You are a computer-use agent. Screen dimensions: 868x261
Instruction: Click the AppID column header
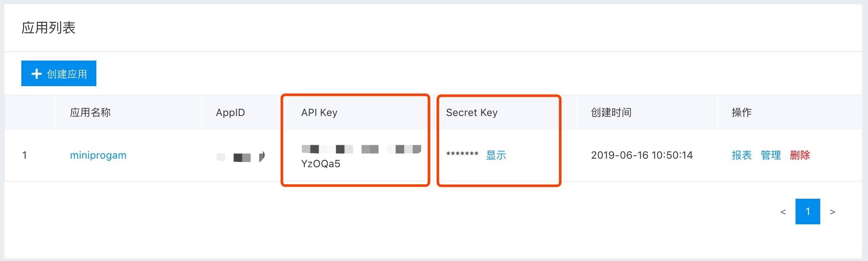click(x=230, y=113)
